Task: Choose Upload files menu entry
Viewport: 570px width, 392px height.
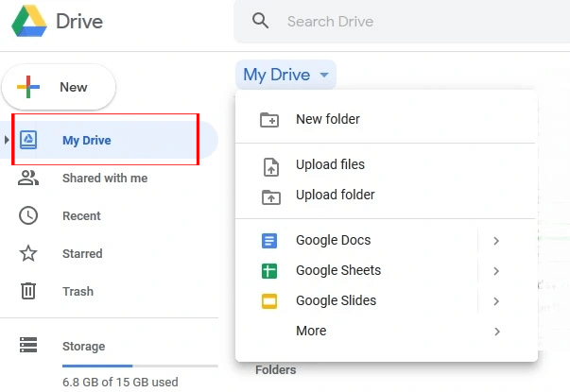Action: click(x=330, y=164)
